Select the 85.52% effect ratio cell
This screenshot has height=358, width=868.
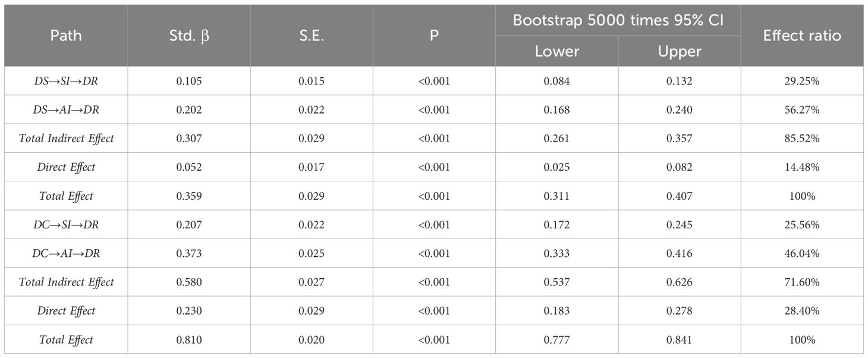802,139
